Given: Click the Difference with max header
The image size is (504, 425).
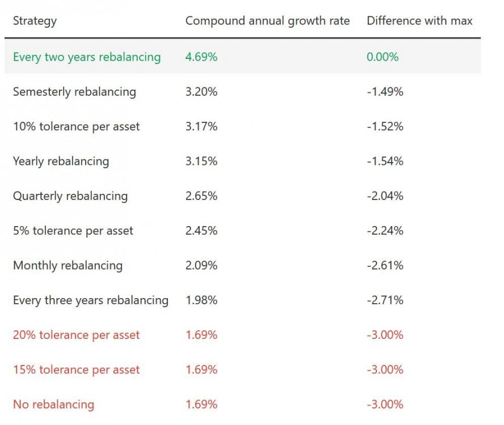Looking at the screenshot, I should [420, 22].
